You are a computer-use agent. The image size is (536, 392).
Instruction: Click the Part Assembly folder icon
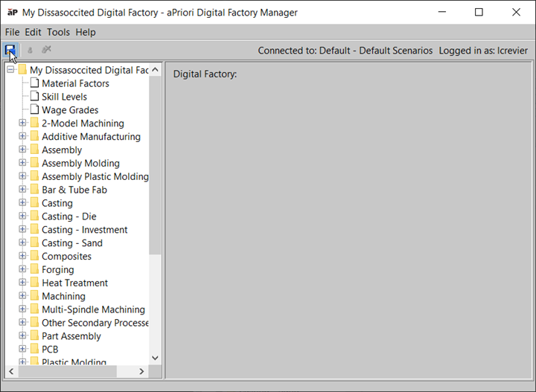click(x=34, y=335)
